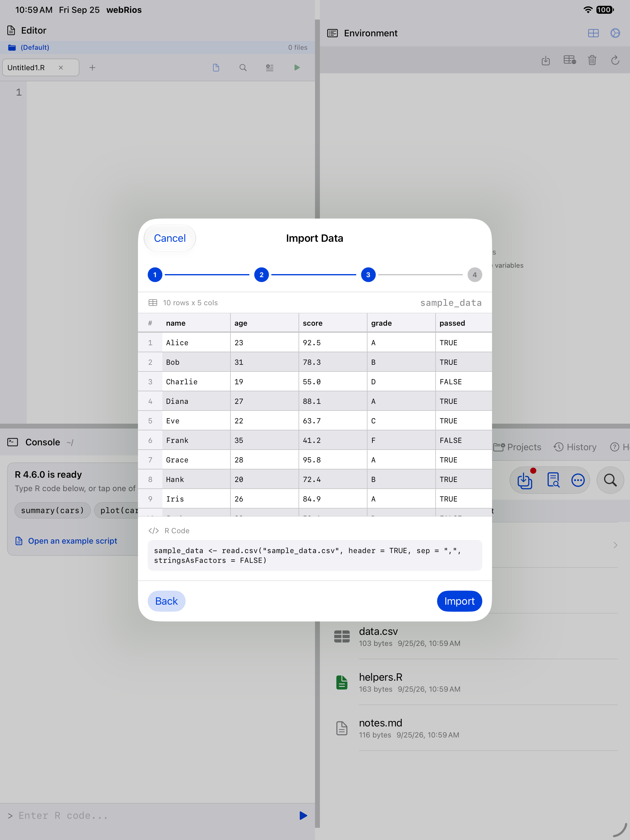Open the more options ellipsis icon
The height and width of the screenshot is (840, 630).
577,480
